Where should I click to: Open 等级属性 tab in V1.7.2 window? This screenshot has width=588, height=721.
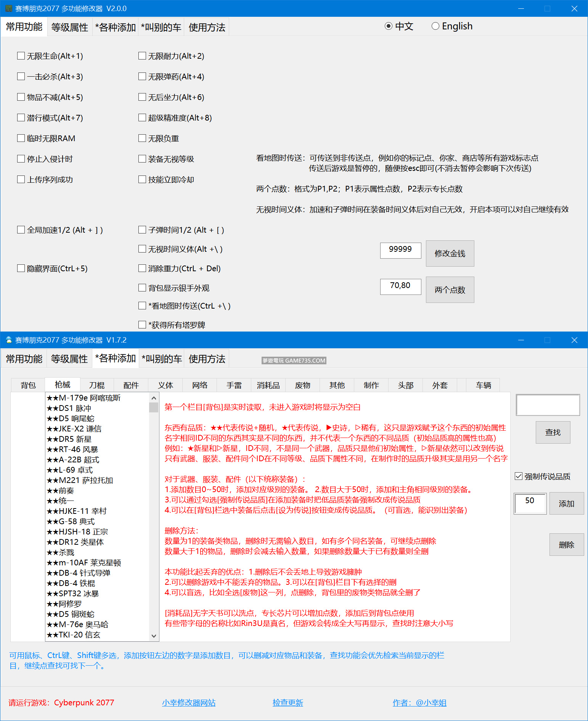69,359
